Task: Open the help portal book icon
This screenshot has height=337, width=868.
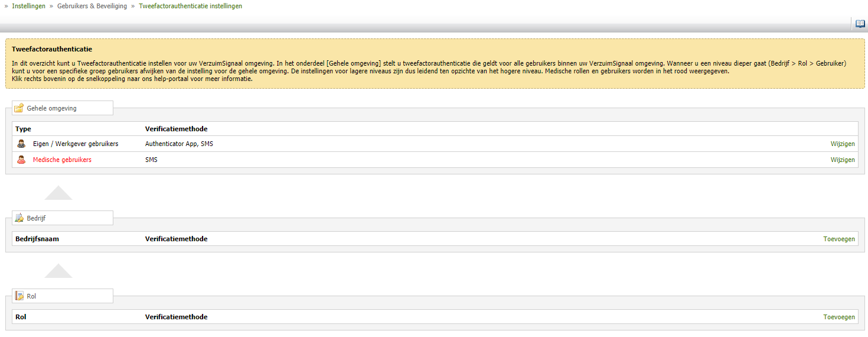Action: [x=860, y=24]
